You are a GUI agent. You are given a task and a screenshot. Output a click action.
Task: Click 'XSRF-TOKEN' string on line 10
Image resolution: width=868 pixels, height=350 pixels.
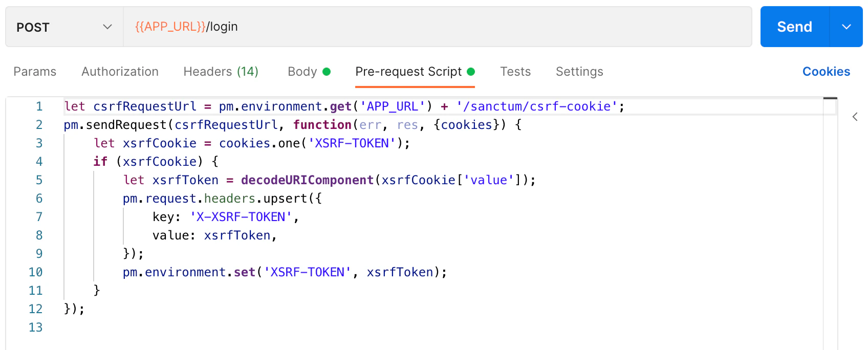point(308,272)
